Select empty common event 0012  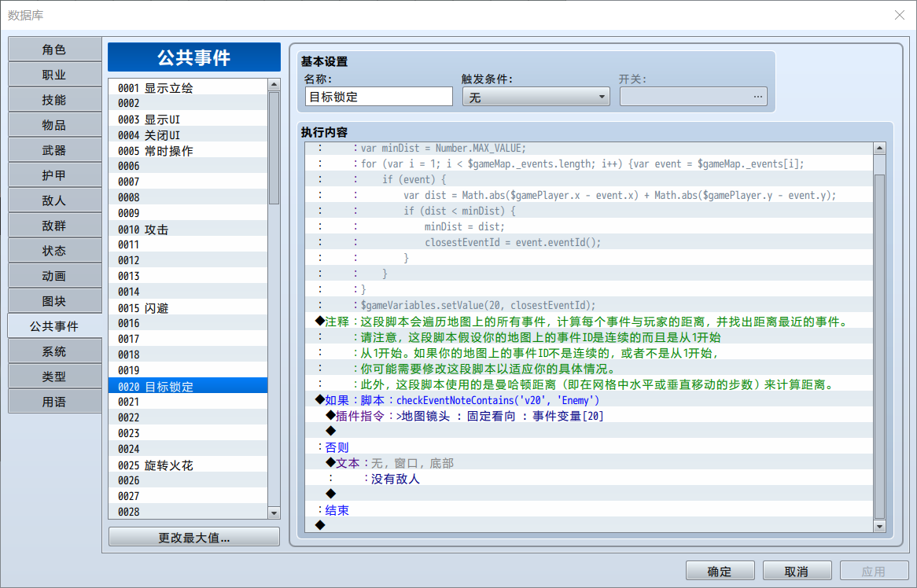tap(188, 261)
